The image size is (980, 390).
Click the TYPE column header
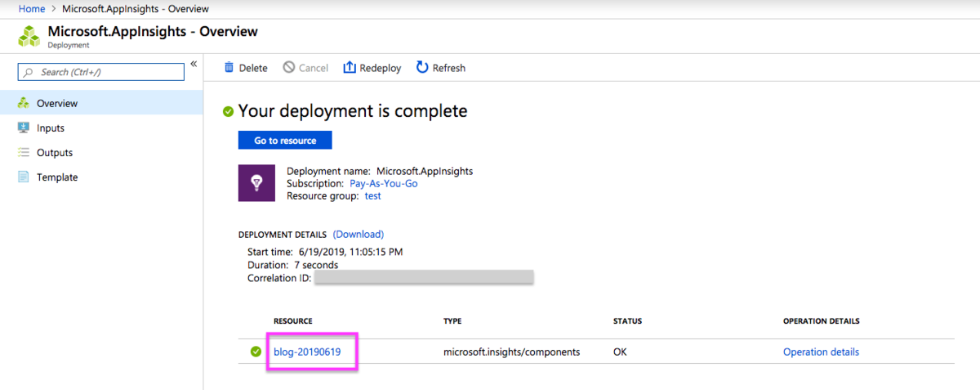[x=452, y=321]
